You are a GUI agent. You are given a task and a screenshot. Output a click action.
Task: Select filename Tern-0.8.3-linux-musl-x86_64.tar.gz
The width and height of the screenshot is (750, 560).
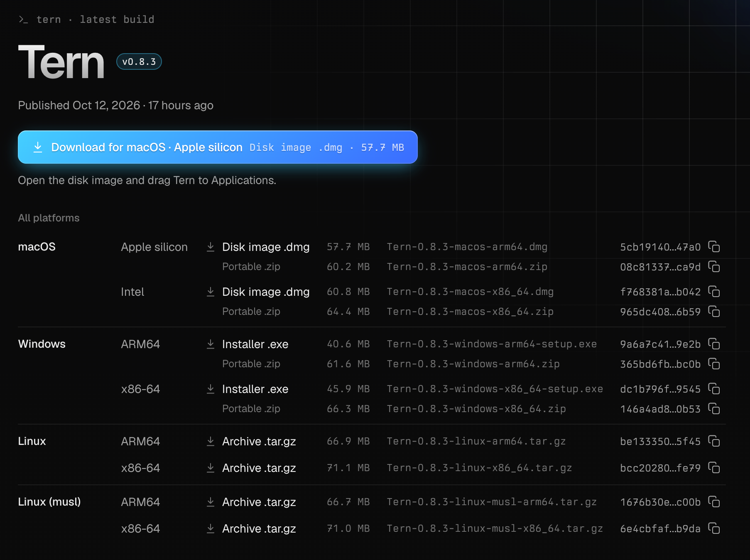pos(495,528)
